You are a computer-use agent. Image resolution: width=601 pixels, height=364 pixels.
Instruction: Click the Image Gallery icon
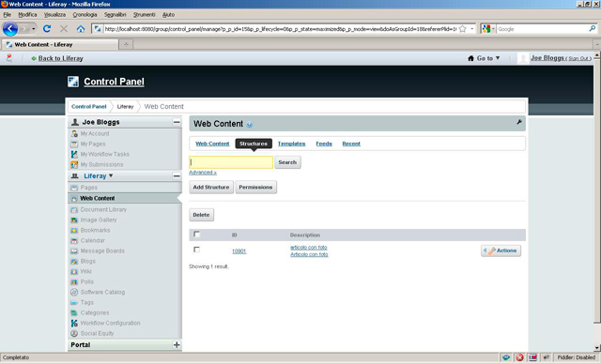click(74, 220)
